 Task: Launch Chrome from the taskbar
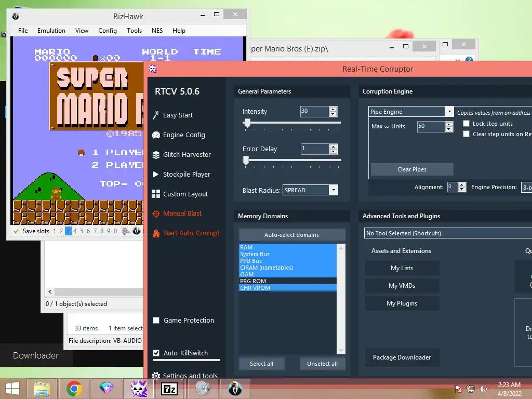(74, 389)
